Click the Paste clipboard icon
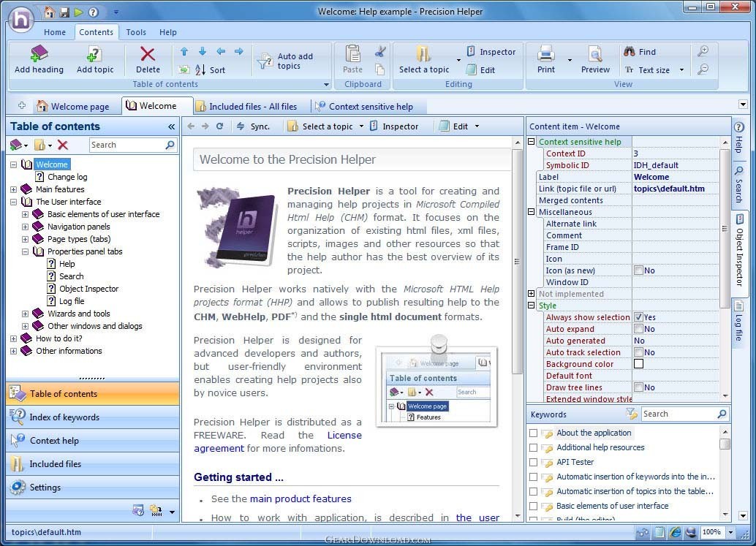Screen dimensions: 756x546 pos(353,53)
